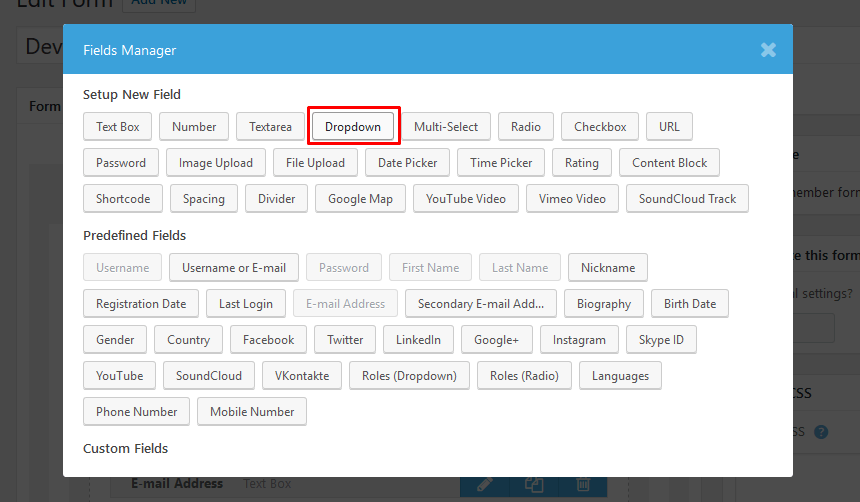This screenshot has width=860, height=502.
Task: Embed a YouTube Video field
Action: pos(466,199)
